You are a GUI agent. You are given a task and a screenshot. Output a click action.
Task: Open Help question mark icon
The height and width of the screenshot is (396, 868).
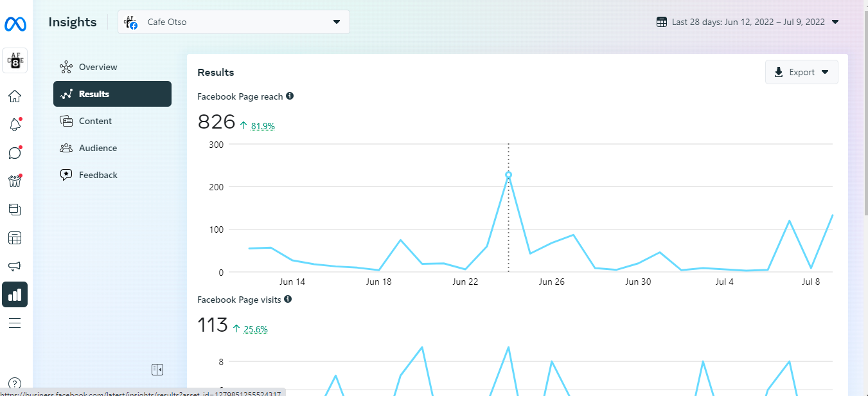click(x=15, y=383)
